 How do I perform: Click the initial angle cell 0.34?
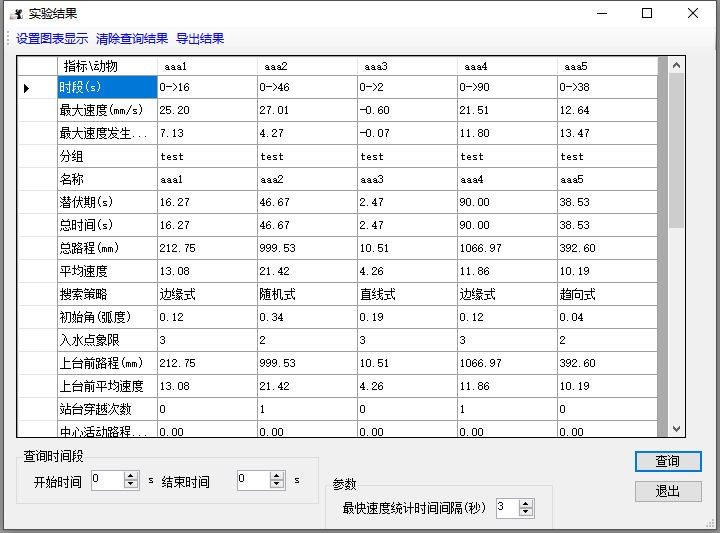click(x=307, y=317)
